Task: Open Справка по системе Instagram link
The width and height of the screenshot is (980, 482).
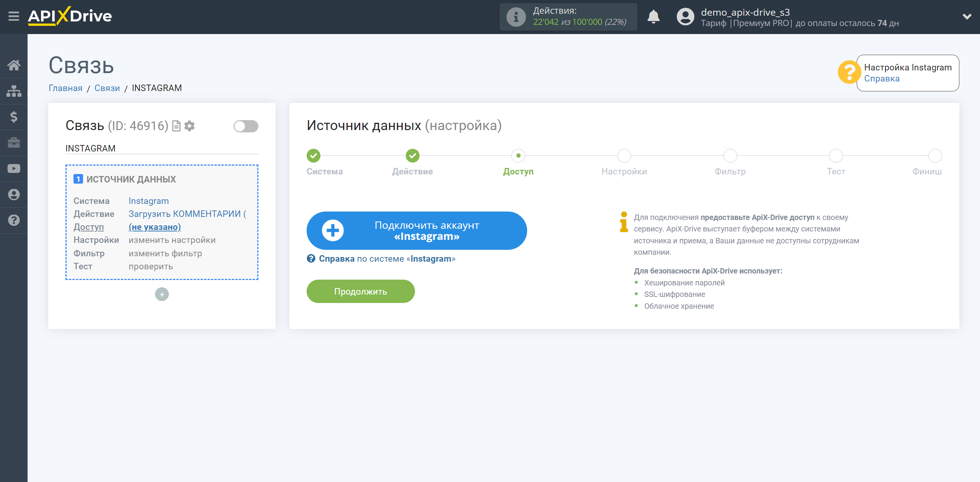Action: tap(381, 259)
